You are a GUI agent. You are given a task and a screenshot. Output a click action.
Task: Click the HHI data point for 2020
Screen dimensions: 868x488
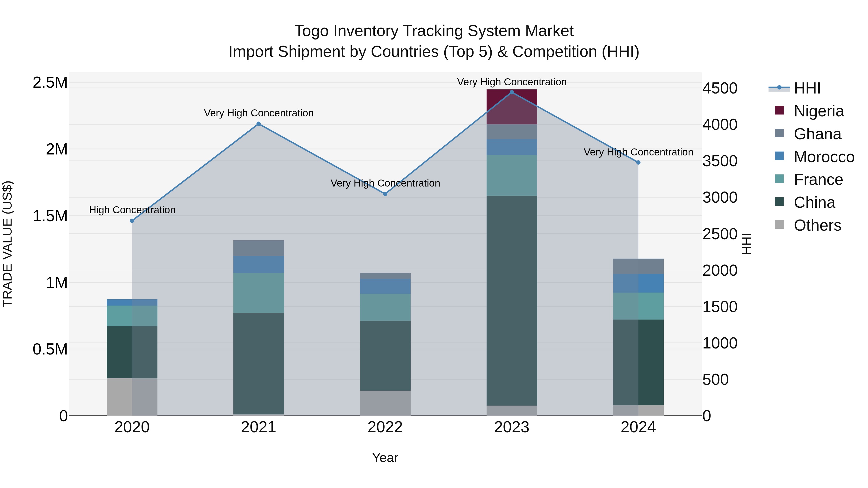pyautogui.click(x=132, y=221)
